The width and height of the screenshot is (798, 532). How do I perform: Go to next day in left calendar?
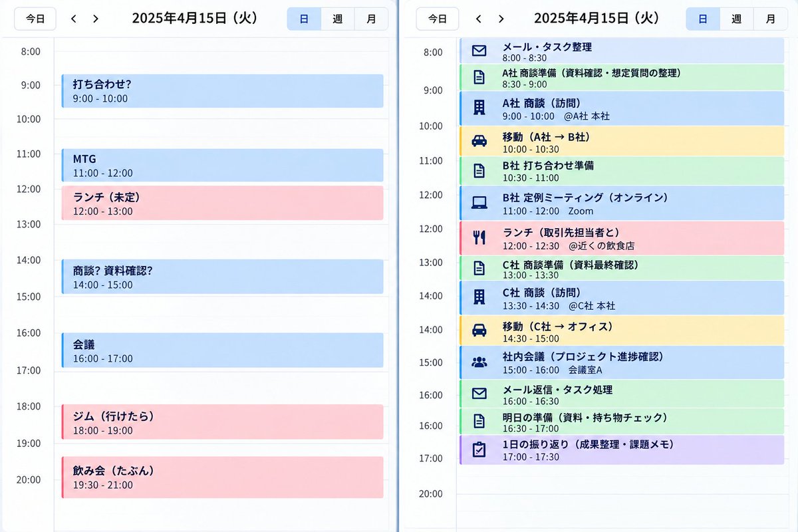point(96,19)
